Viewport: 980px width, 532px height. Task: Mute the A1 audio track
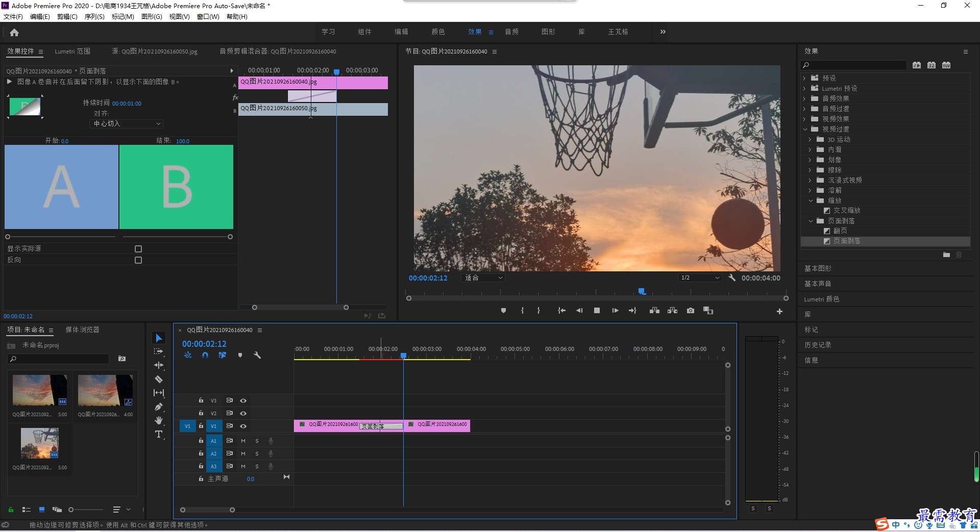pos(243,441)
